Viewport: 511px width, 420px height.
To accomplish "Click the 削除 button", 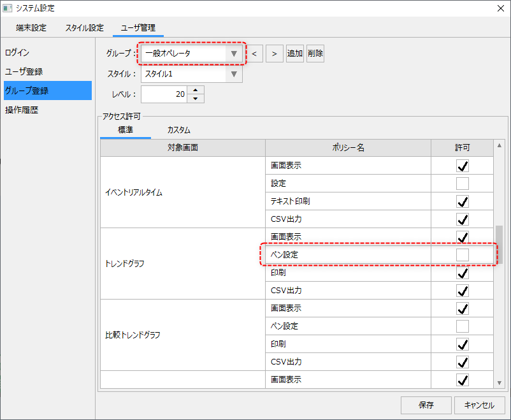I will pos(315,54).
